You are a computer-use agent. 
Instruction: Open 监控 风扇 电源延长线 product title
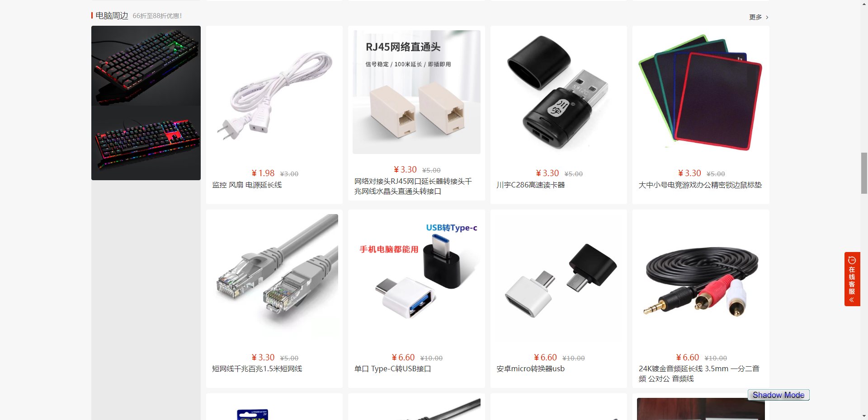247,185
